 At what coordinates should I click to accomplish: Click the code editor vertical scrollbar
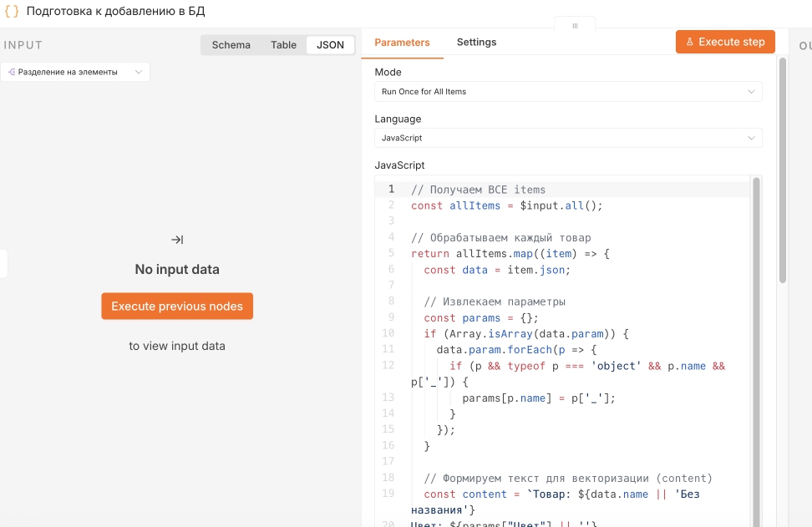pos(756,352)
